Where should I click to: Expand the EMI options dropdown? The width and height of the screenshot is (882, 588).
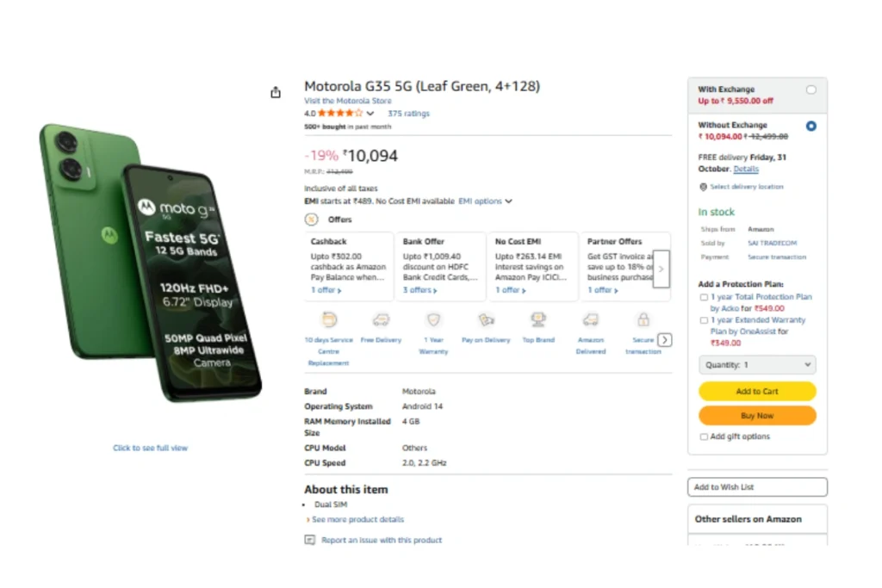(485, 201)
